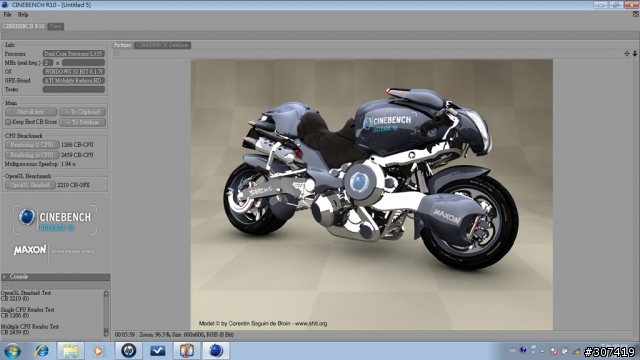Open Windows Media Player taskbar icon
Image resolution: width=640 pixels, height=360 pixels.
tap(98, 351)
